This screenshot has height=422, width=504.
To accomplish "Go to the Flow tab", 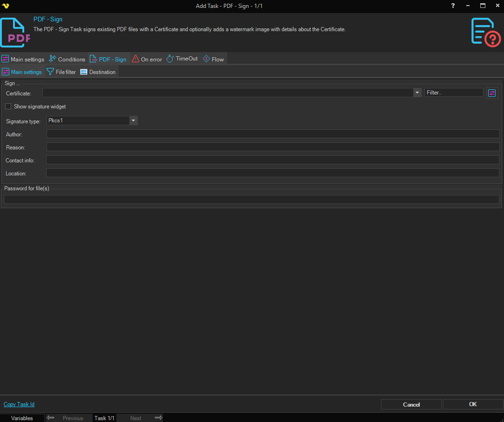I will point(214,59).
